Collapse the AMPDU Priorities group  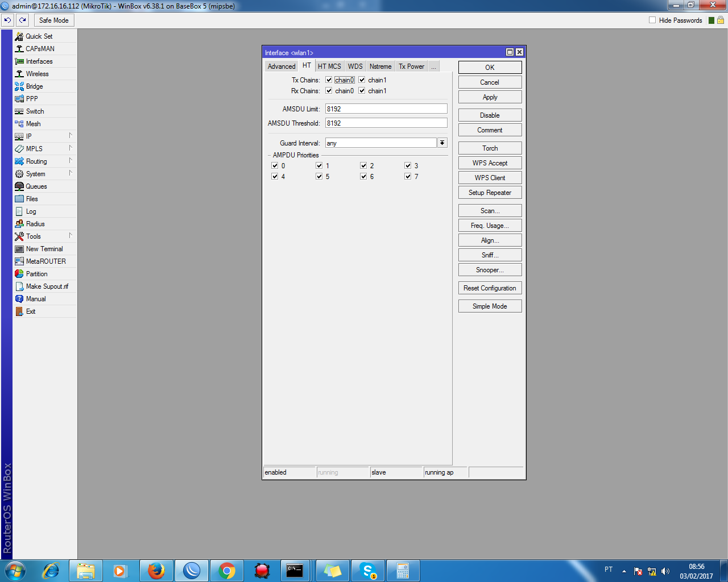pos(269,155)
